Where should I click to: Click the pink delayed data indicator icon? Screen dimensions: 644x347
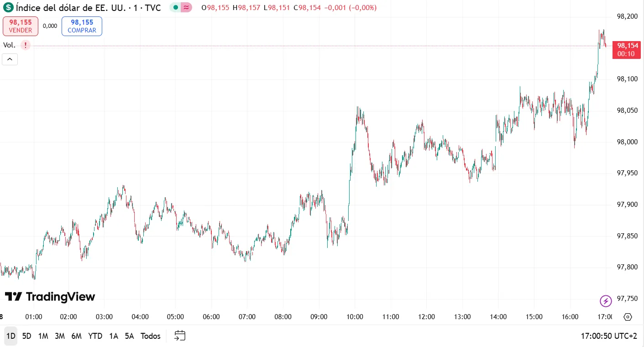point(186,8)
